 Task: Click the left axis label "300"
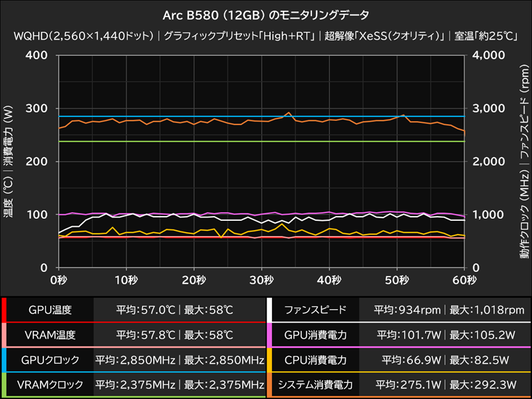(37, 108)
